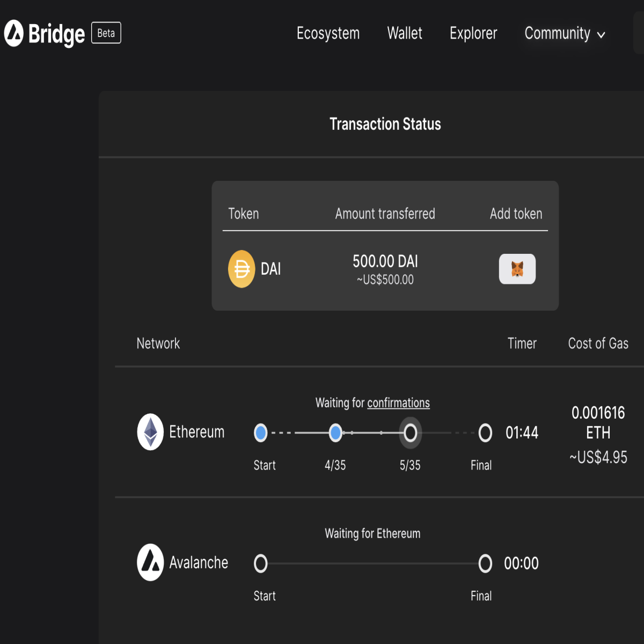Click the Ethereum network logo icon

(x=150, y=432)
